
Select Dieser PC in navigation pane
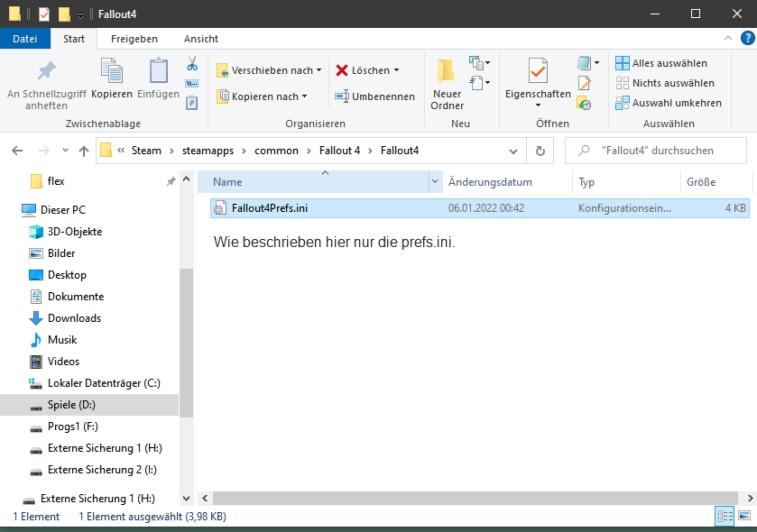tap(63, 210)
